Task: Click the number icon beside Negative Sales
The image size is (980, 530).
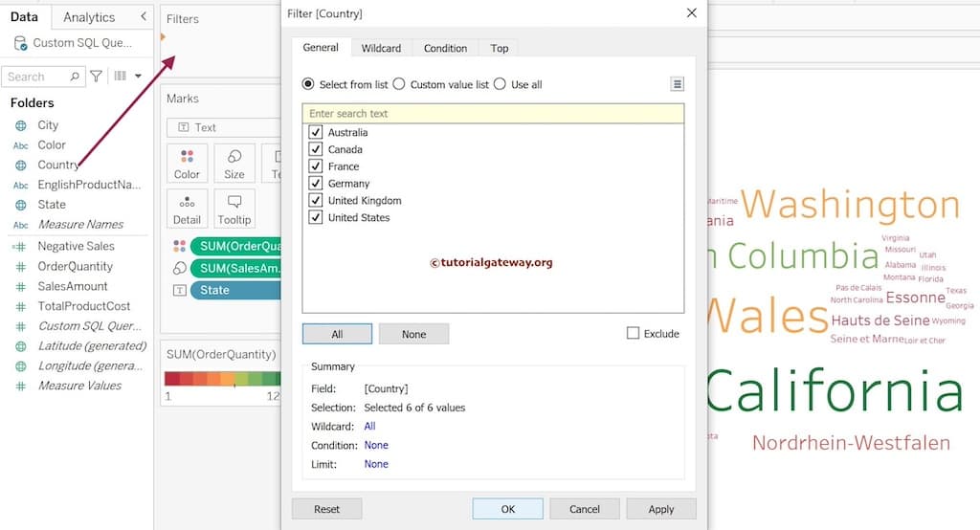Action: pyautogui.click(x=19, y=247)
